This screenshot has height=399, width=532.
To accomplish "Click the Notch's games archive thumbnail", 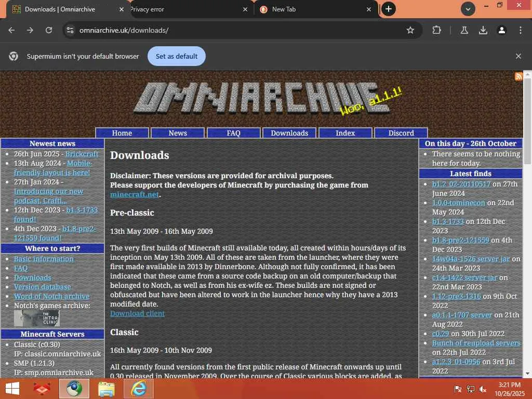I will click(x=37, y=318).
